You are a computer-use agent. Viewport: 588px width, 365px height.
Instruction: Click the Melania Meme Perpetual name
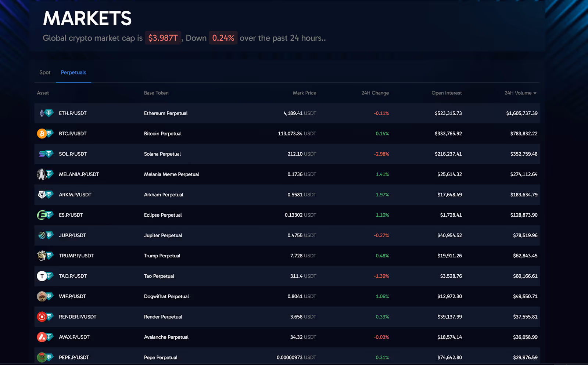171,174
